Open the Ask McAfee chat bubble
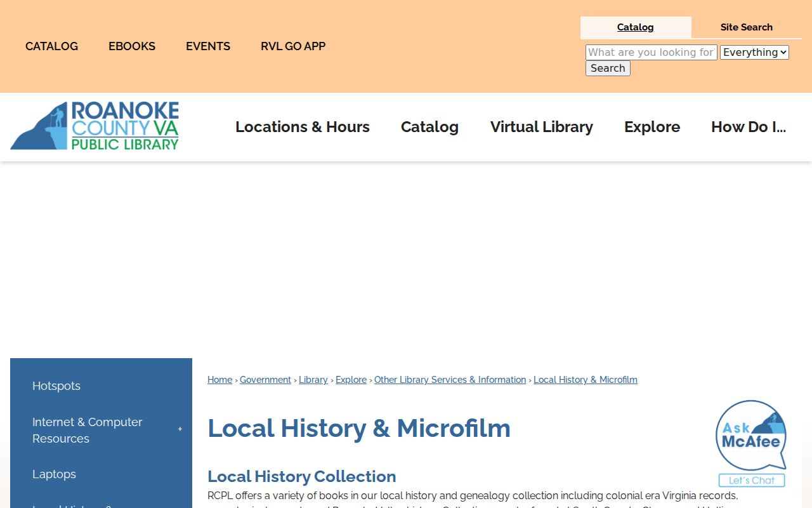812x508 pixels. click(x=751, y=443)
